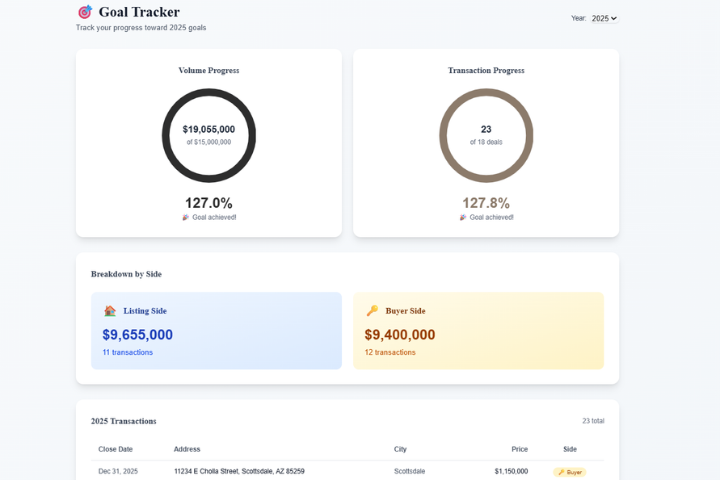The image size is (720, 480).
Task: Click the Goal achieved! text under 127.0%
Action: coord(214,217)
